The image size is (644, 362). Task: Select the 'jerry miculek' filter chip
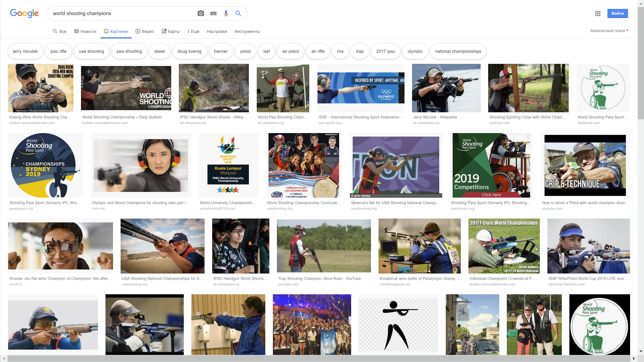(25, 51)
